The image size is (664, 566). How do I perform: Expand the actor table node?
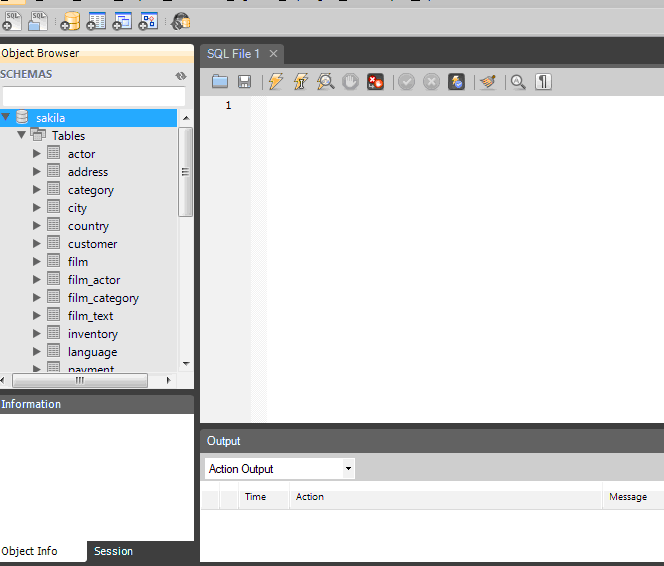[x=37, y=154]
